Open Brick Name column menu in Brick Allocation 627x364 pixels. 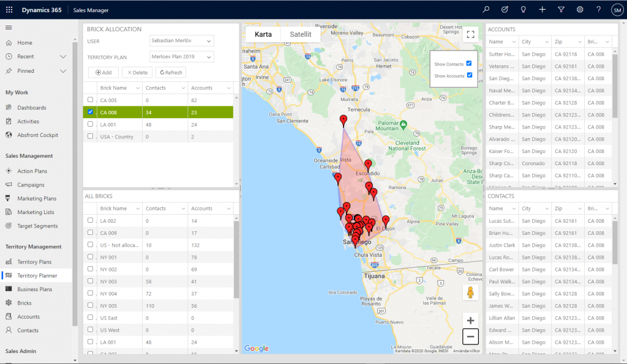(x=138, y=88)
